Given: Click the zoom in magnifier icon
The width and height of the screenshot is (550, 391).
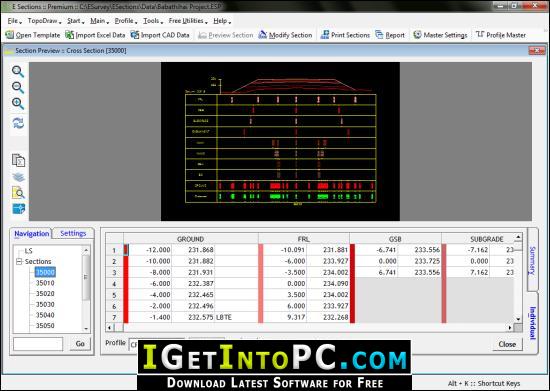Looking at the screenshot, I should (x=18, y=72).
